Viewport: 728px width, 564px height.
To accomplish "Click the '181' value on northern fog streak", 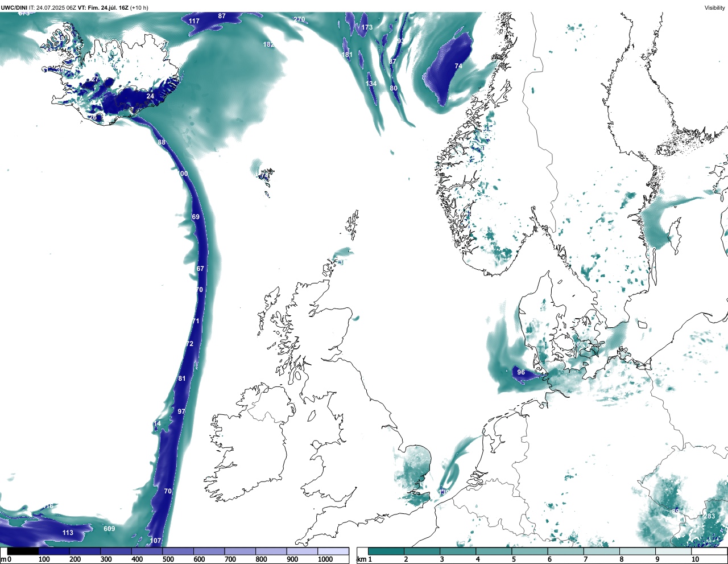I will 347,55.
